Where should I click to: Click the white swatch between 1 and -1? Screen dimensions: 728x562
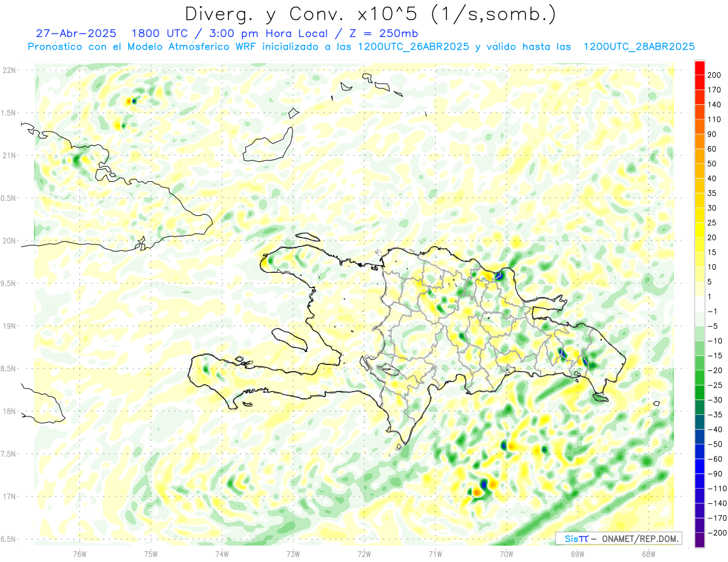(699, 304)
